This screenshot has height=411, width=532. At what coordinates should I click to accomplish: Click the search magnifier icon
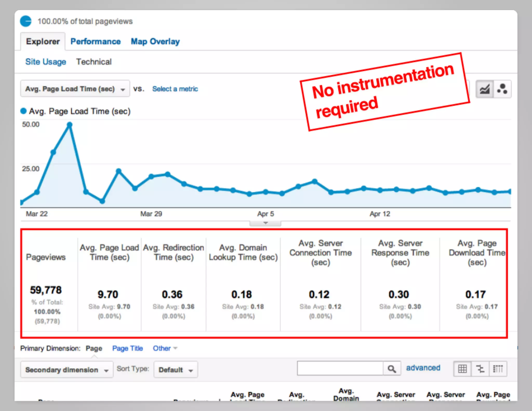[391, 369]
